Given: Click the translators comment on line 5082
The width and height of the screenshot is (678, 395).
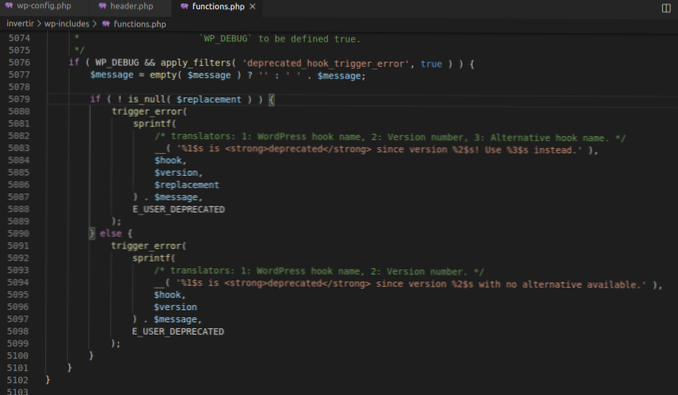Looking at the screenshot, I should point(390,137).
